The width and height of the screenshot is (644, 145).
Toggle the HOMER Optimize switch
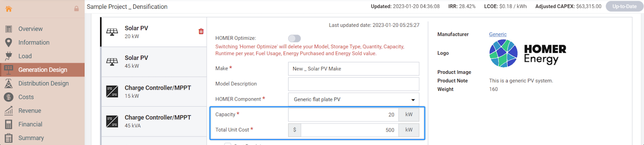[x=294, y=38]
